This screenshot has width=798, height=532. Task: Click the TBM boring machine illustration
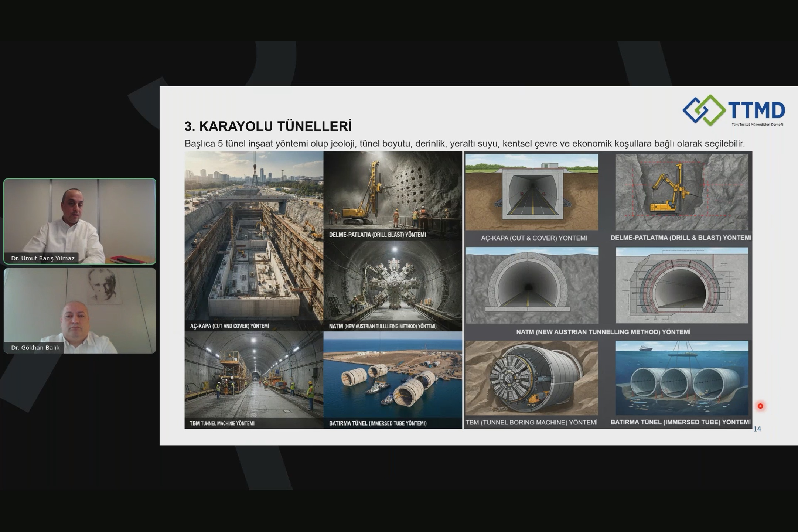532,378
